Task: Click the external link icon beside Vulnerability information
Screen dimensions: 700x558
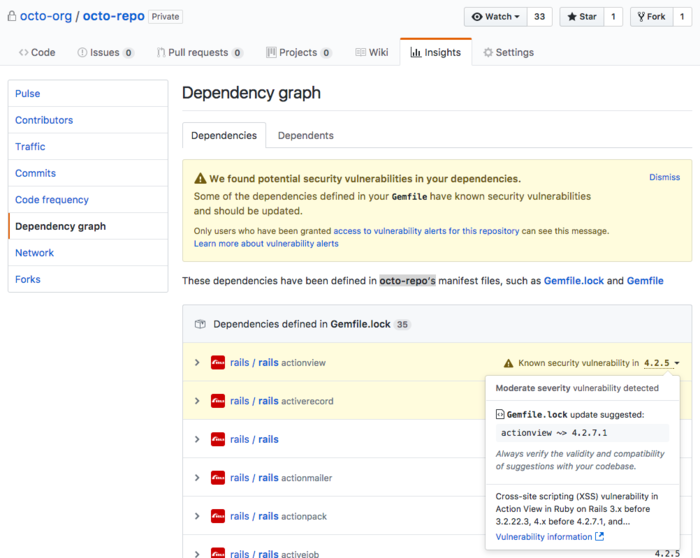Action: [x=600, y=537]
